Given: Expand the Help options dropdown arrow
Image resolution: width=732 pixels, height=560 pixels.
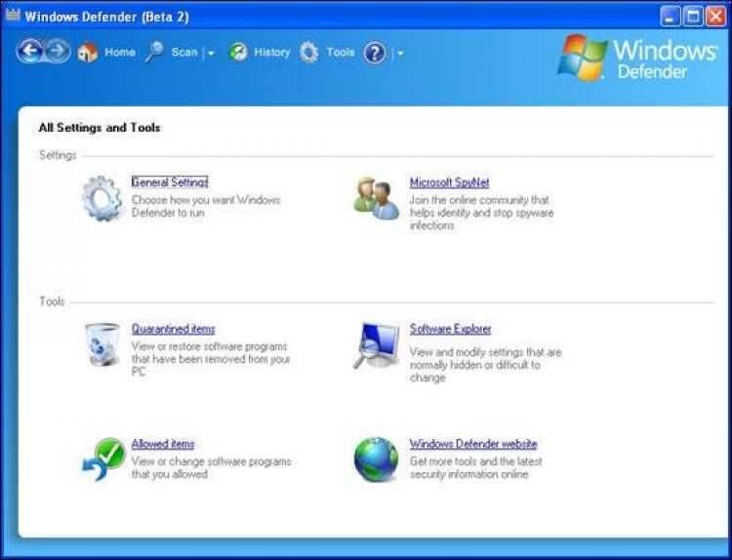Looking at the screenshot, I should pos(400,54).
